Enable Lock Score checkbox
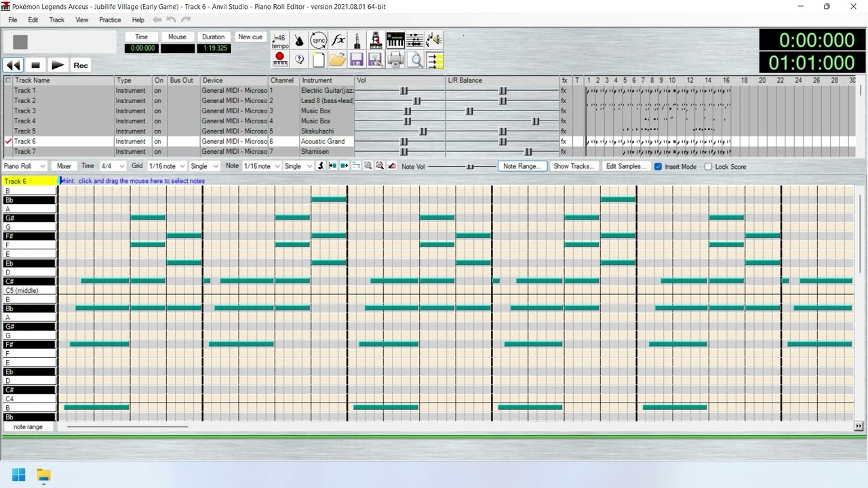 coord(708,167)
